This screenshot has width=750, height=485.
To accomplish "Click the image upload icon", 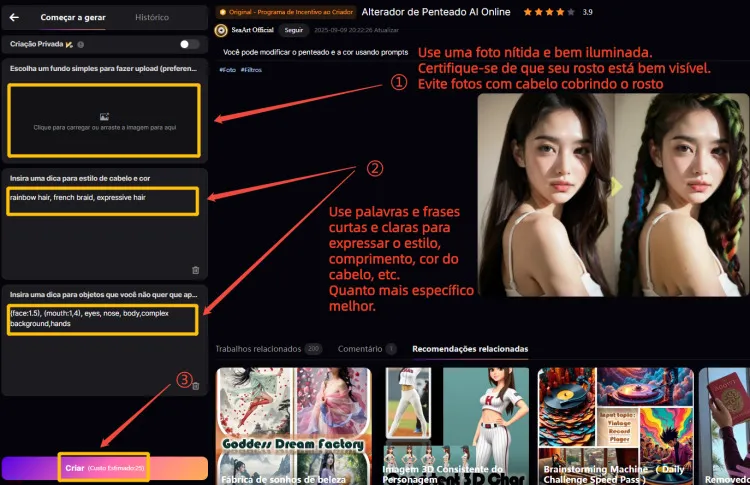I will point(104,117).
